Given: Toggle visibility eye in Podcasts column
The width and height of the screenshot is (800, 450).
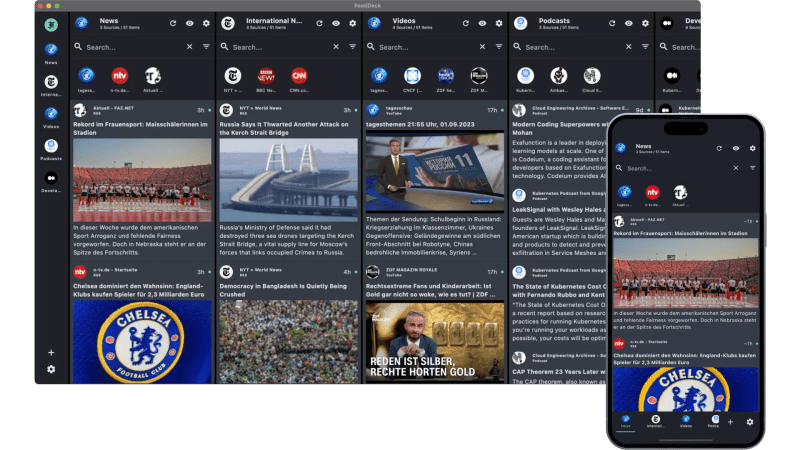Looking at the screenshot, I should point(629,23).
